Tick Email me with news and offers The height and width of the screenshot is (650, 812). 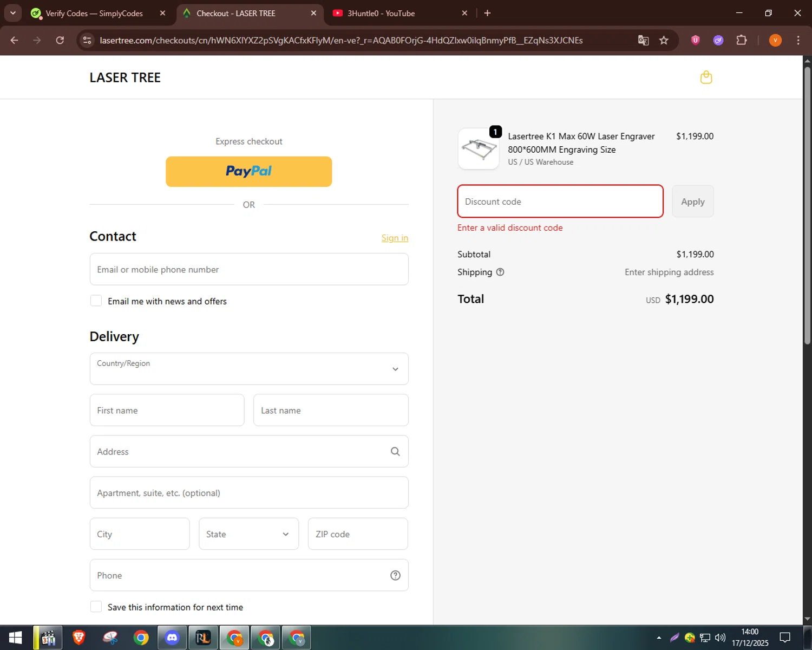coord(96,301)
